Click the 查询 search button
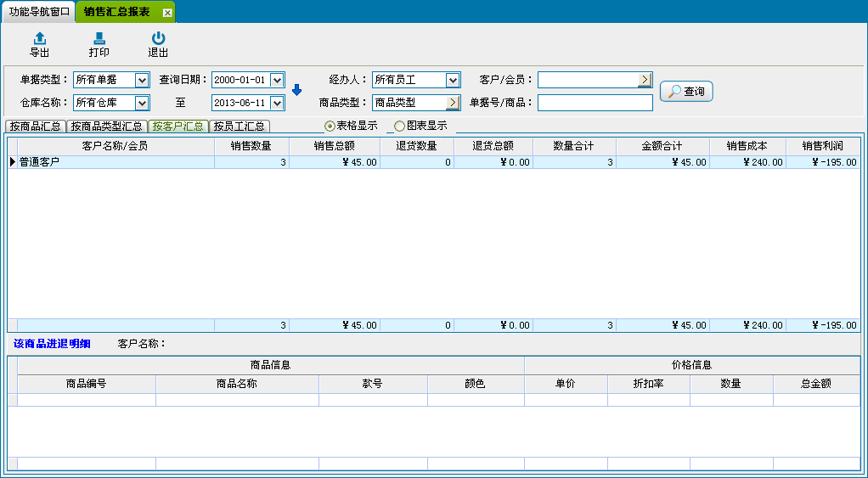The image size is (868, 478). click(x=686, y=92)
